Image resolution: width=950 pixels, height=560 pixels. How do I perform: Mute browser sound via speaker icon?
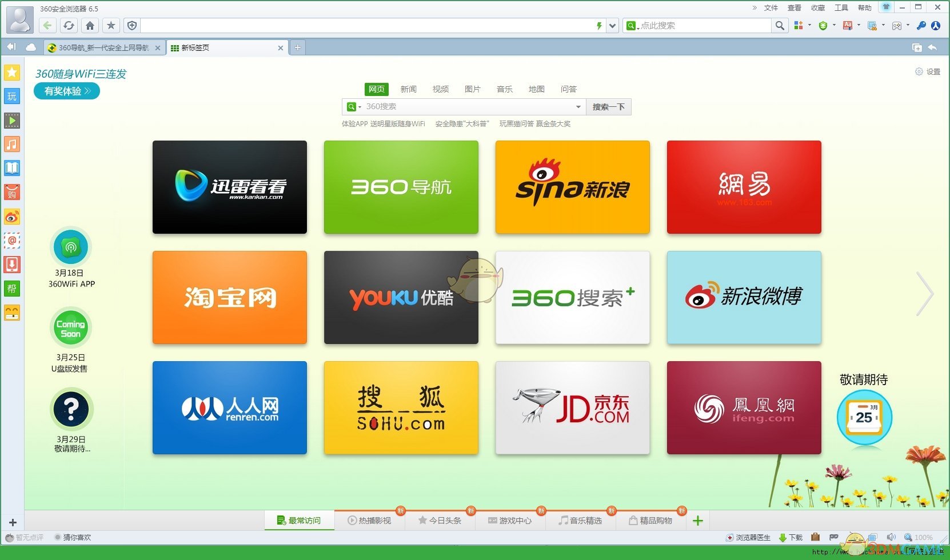891,537
